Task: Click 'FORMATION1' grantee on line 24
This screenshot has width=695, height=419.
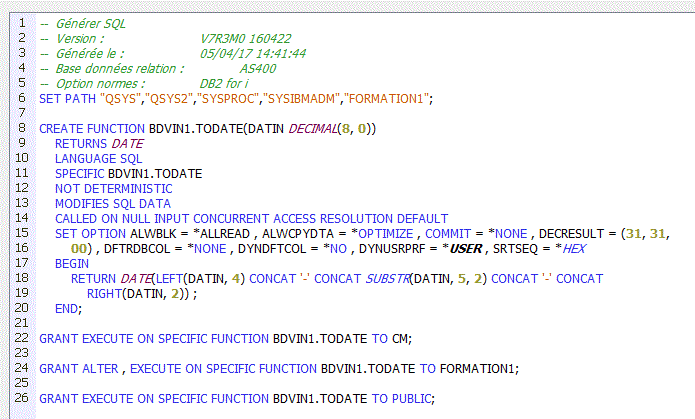Action: [x=477, y=369]
